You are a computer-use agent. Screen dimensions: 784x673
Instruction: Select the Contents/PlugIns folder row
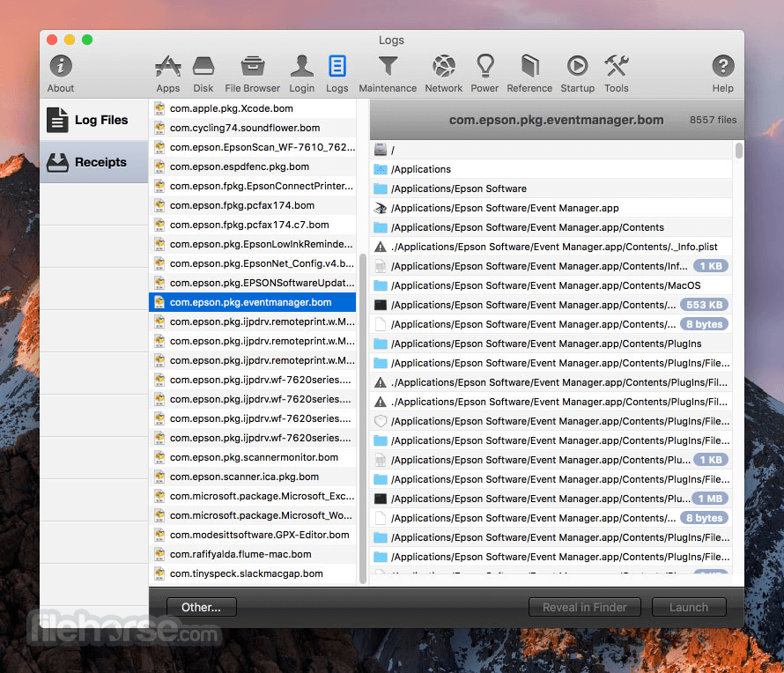(x=551, y=344)
